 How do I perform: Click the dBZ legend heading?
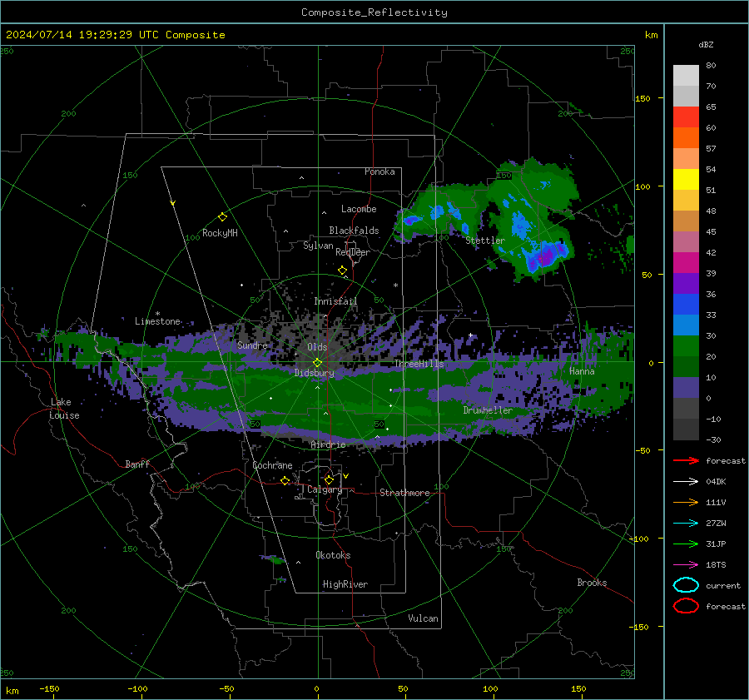coord(706,44)
